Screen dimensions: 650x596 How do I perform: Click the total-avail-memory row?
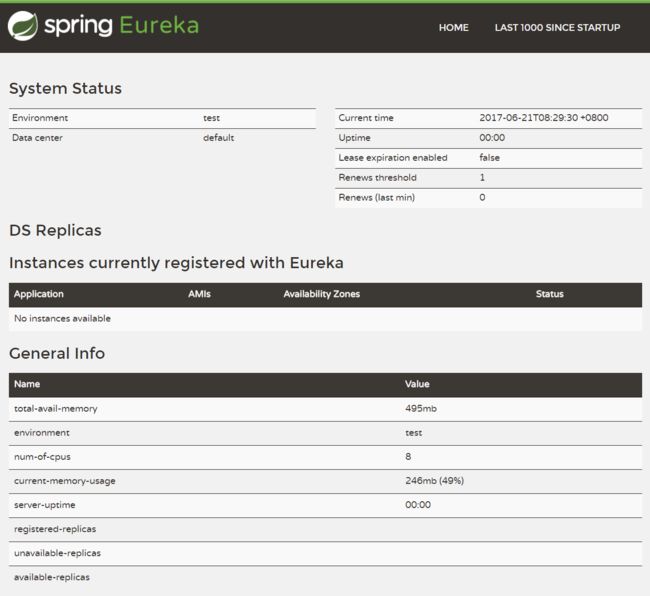[x=325, y=409]
